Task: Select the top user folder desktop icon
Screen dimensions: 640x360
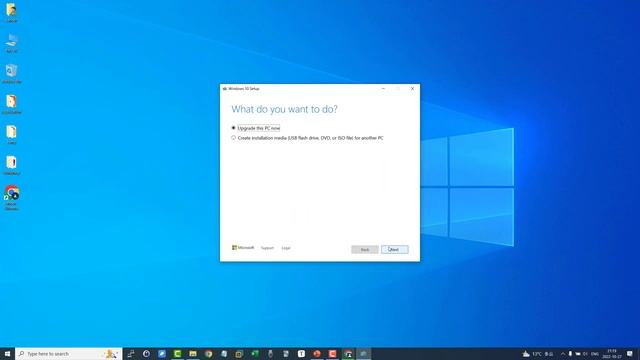Action: click(11, 13)
